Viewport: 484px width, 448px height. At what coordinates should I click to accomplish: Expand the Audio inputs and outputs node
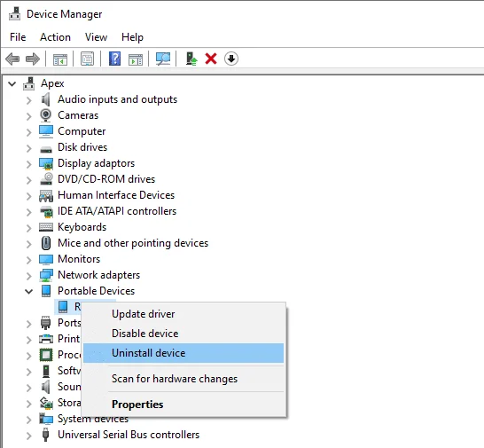(28, 100)
